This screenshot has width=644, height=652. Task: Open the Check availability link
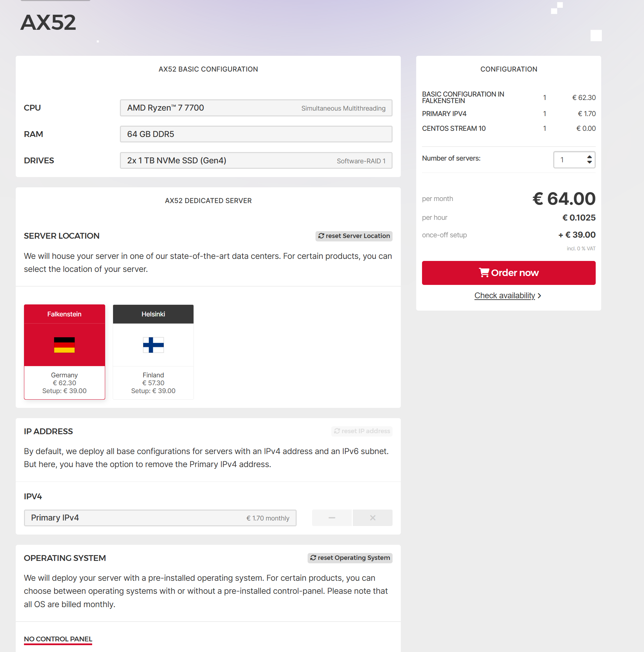click(x=505, y=296)
